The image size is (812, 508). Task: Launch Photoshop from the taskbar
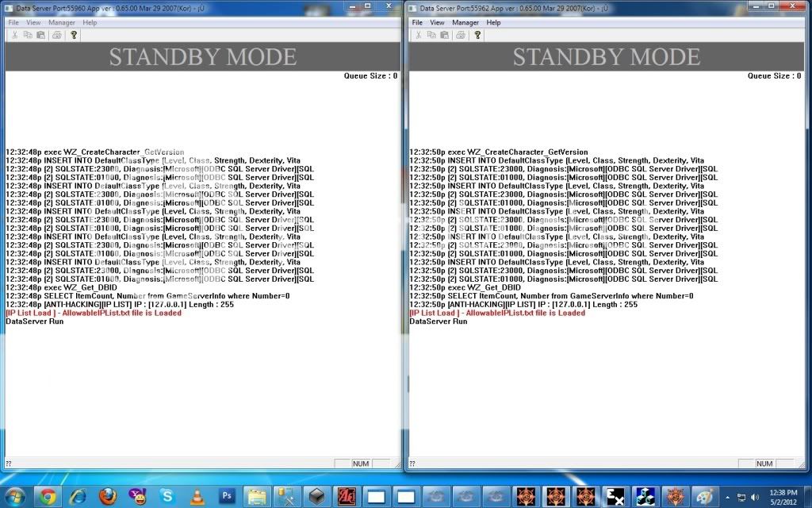coord(226,496)
